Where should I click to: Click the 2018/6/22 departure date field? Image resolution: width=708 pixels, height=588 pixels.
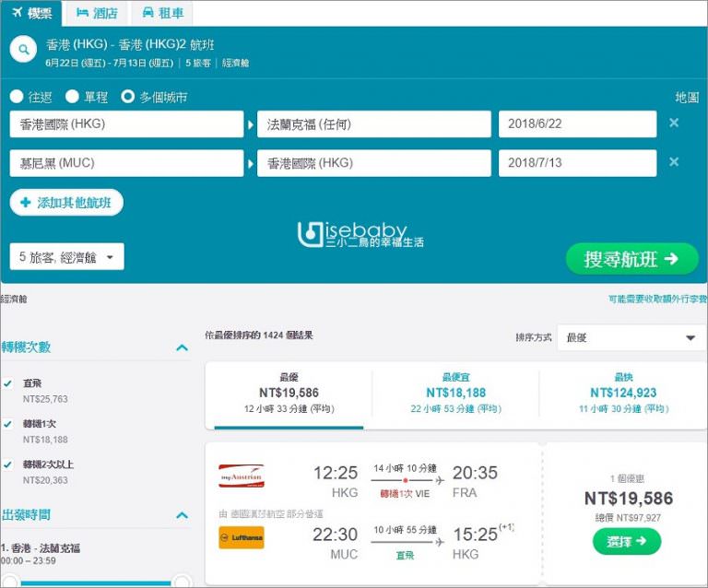577,123
